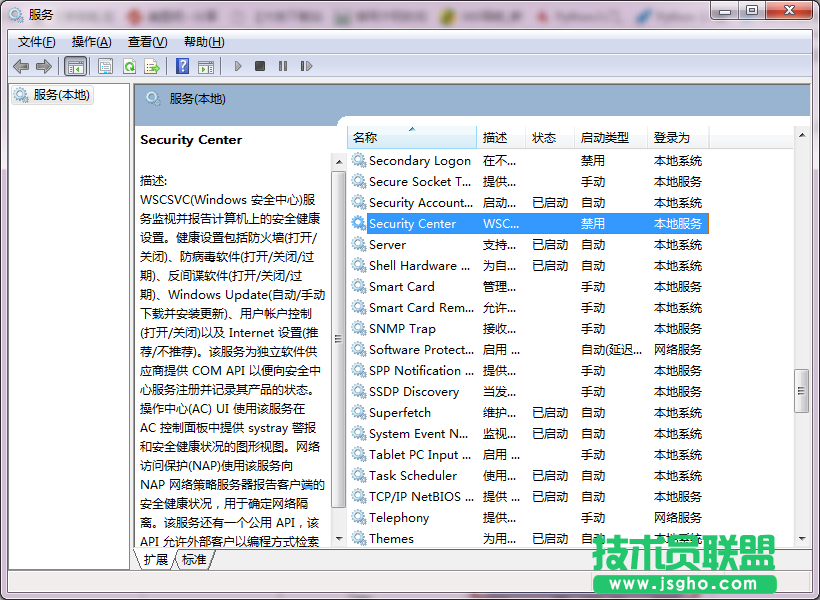Open the 操作(A) menu
The image size is (820, 600).
tap(91, 42)
